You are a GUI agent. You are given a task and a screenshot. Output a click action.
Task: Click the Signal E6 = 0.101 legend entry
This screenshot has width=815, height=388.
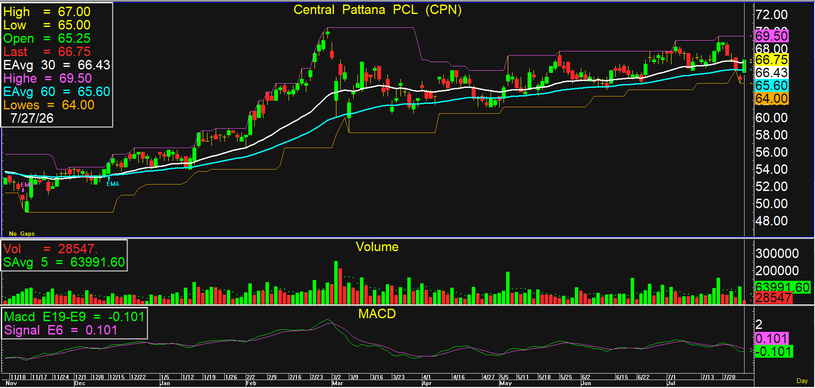[60, 330]
